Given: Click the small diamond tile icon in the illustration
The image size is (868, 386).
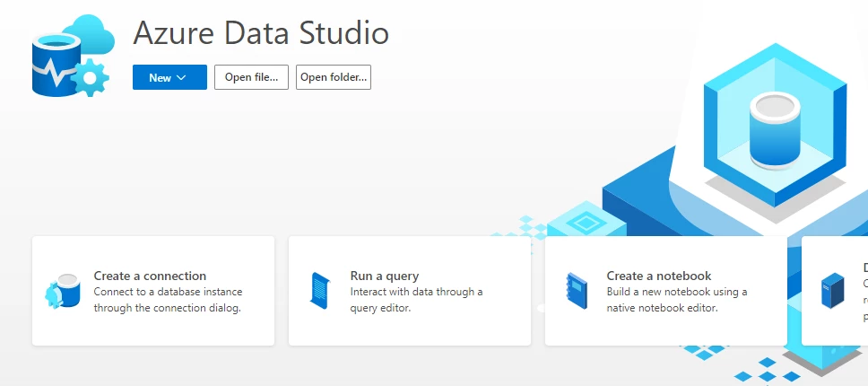Looking at the screenshot, I should pos(583,224).
